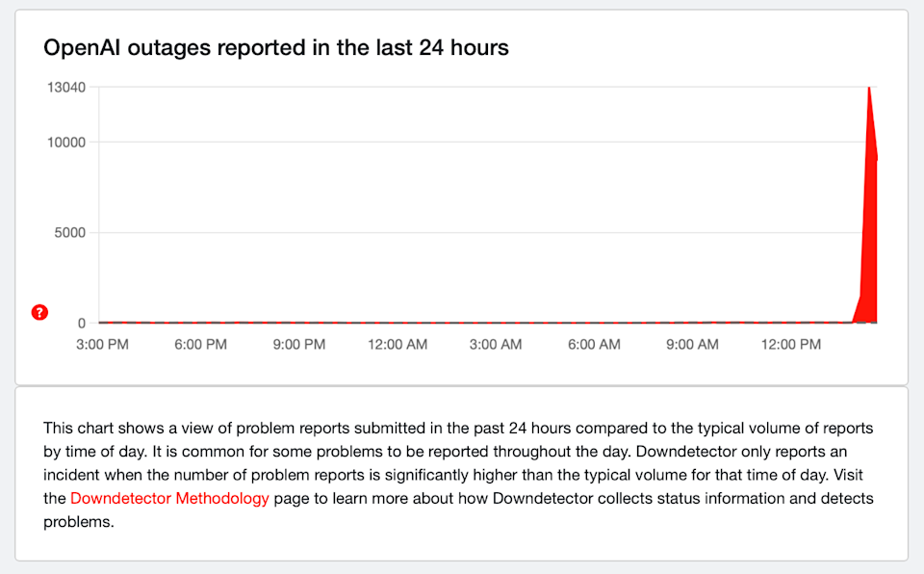Viewport: 924px width, 574px height.
Task: Click the 5000 value on the y-axis
Action: (71, 232)
